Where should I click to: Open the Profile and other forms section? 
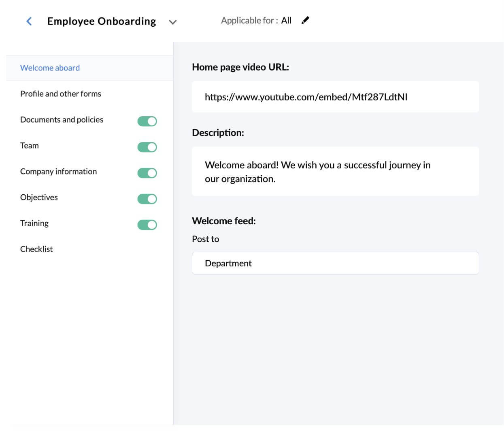tap(60, 94)
